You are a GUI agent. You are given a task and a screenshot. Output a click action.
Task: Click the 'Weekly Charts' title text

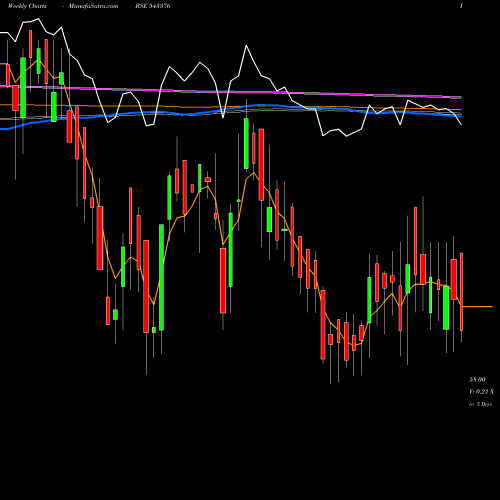pyautogui.click(x=27, y=6)
